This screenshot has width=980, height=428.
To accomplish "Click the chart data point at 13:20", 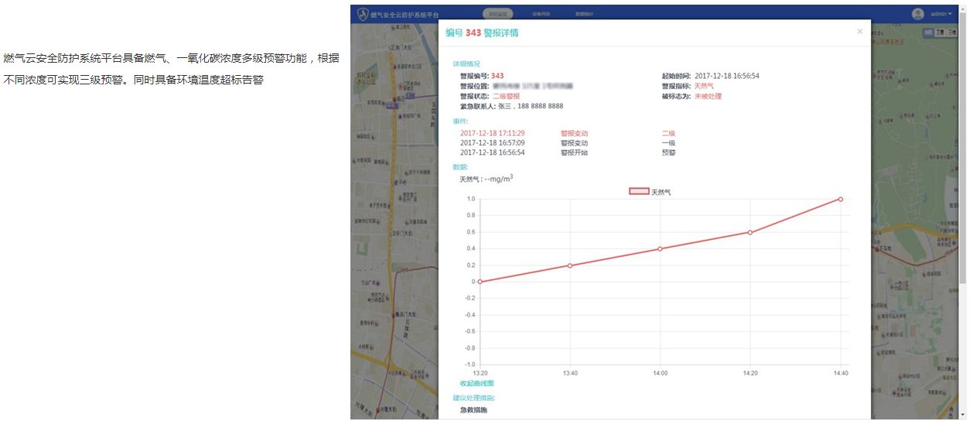I will [480, 282].
